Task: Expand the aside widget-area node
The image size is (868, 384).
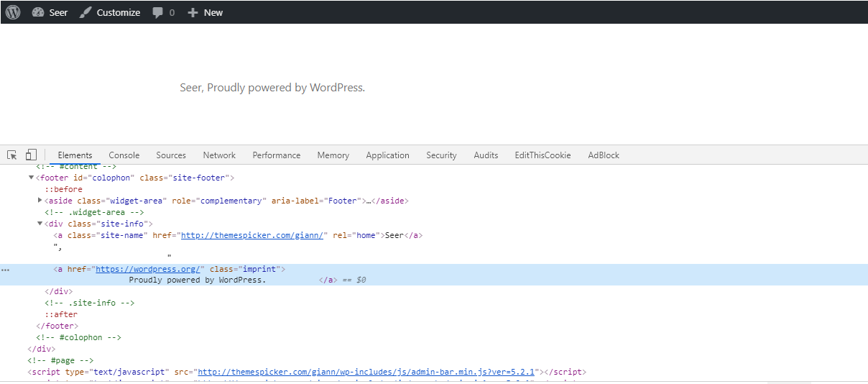Action: pos(40,201)
